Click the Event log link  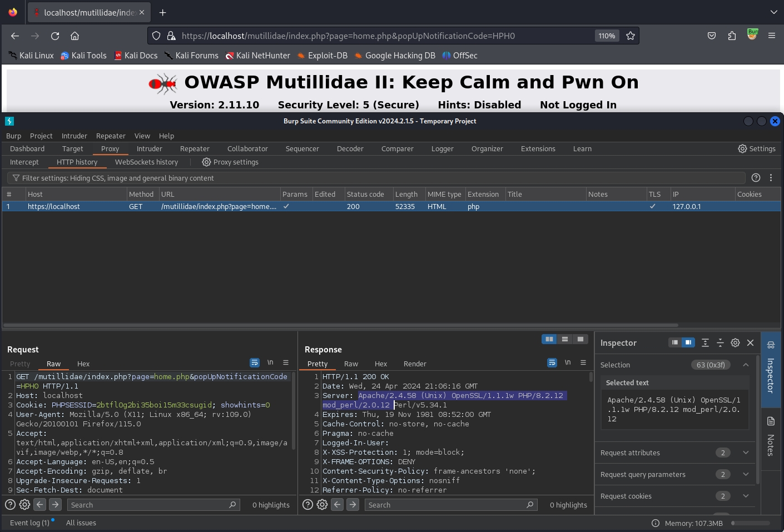pyautogui.click(x=29, y=523)
